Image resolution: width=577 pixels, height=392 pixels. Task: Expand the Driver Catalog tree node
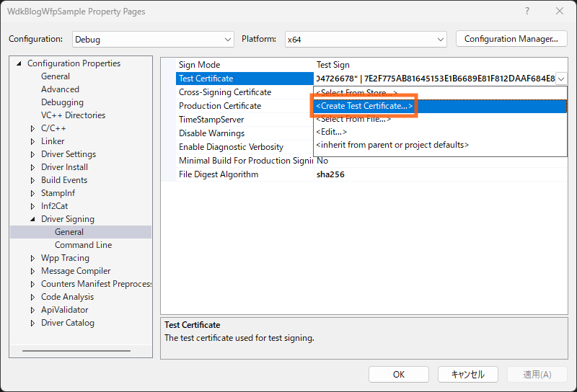(32, 323)
